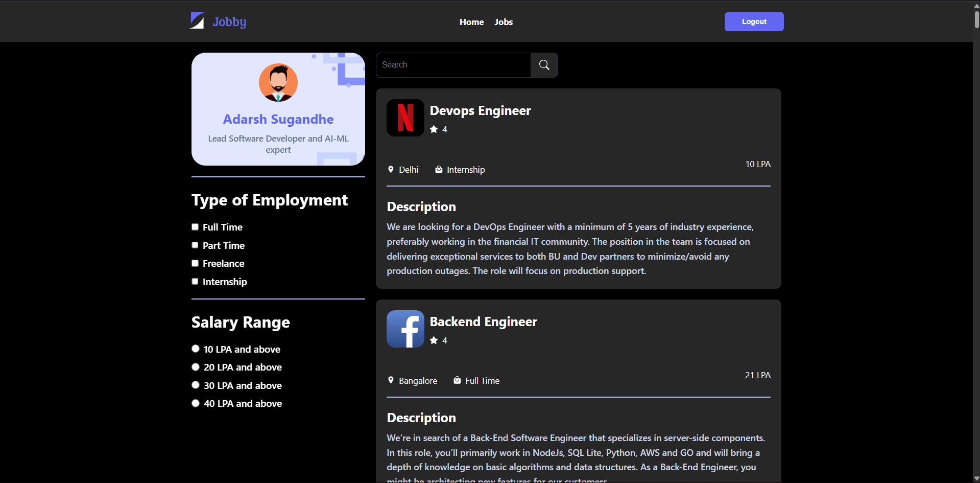The image size is (980, 483).
Task: Click the search magnifier icon
Action: [x=543, y=65]
